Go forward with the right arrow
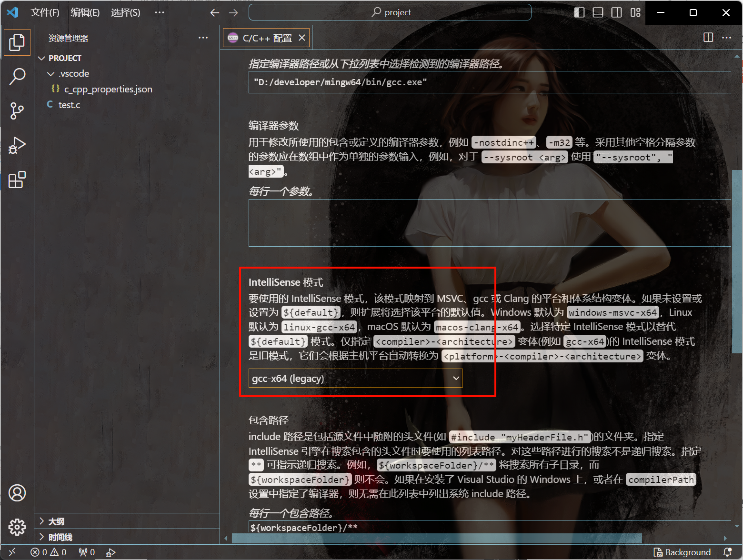Image resolution: width=743 pixels, height=560 pixels. click(233, 12)
